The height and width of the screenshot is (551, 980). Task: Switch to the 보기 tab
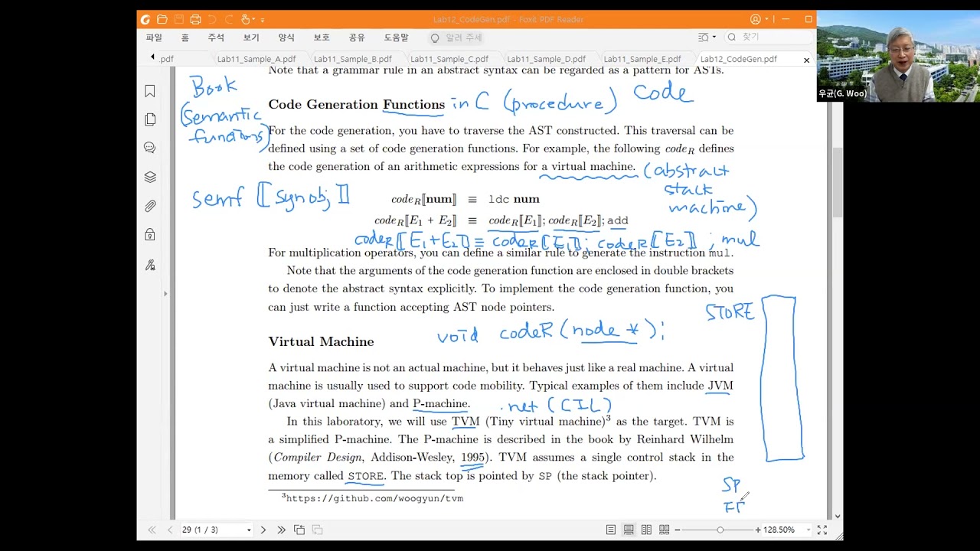pyautogui.click(x=251, y=37)
